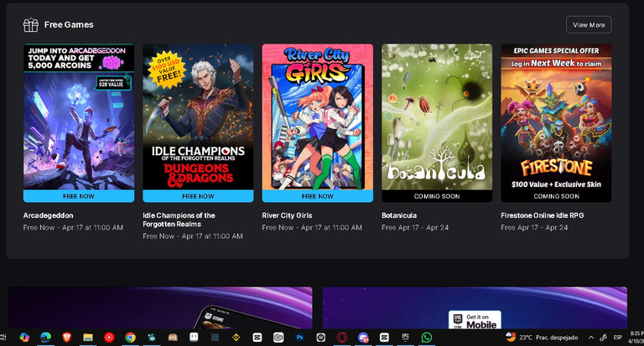
Task: Open the grey swirl app icon in taskbar
Action: tap(278, 338)
